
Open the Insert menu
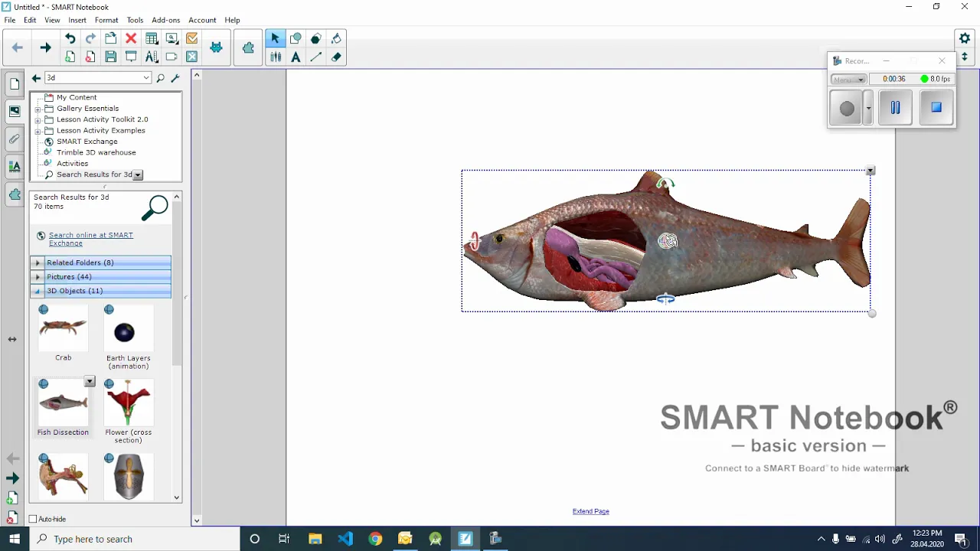click(x=77, y=20)
